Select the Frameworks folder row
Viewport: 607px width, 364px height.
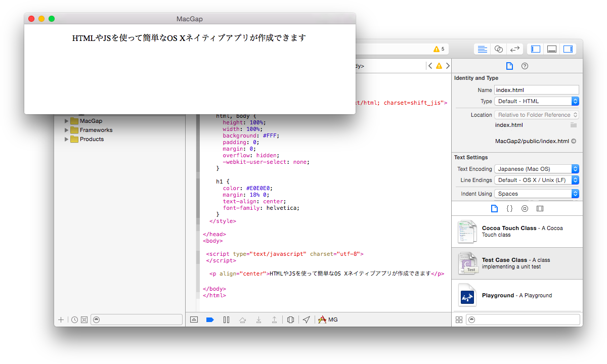120,130
